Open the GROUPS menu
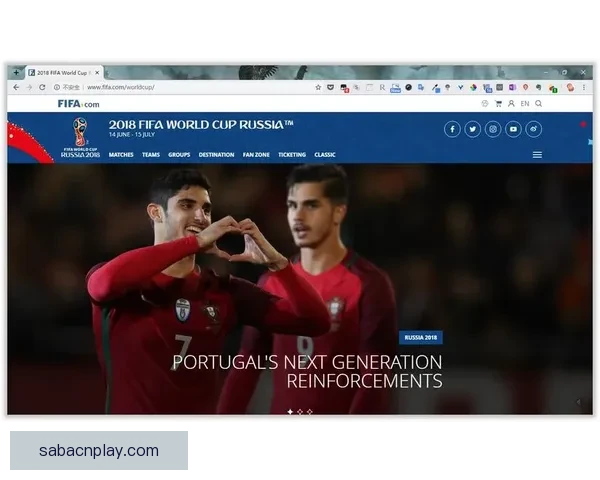Viewport: 600px width, 480px height. point(179,155)
